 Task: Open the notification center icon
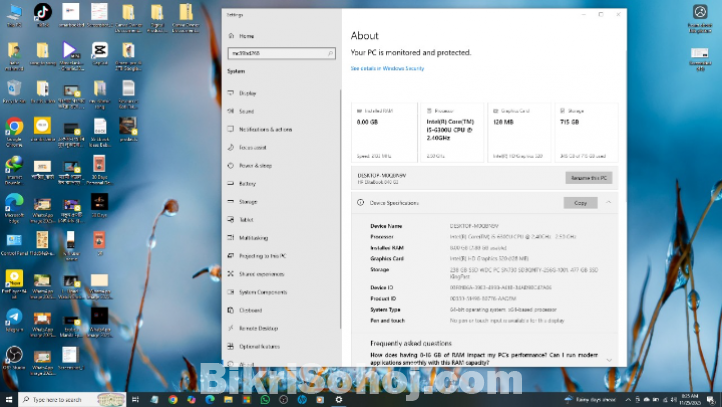[x=713, y=400]
